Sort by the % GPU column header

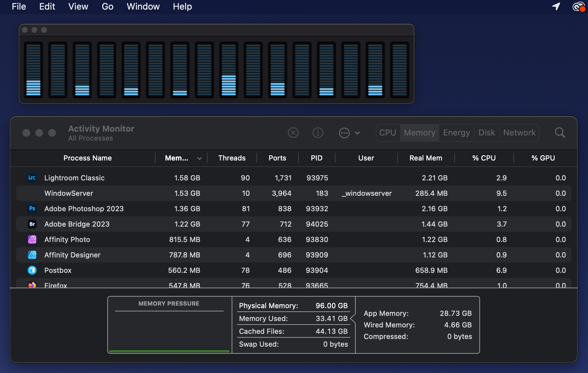click(543, 158)
